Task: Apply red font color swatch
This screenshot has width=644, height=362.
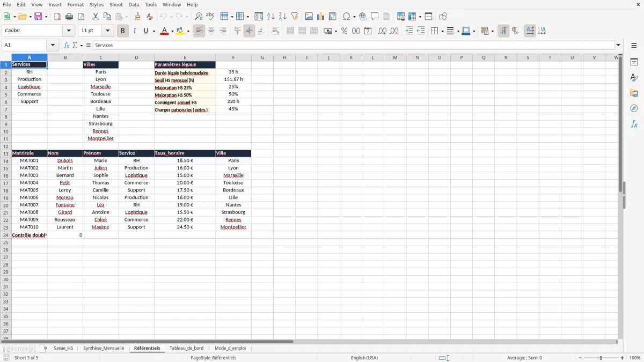Action: click(164, 31)
